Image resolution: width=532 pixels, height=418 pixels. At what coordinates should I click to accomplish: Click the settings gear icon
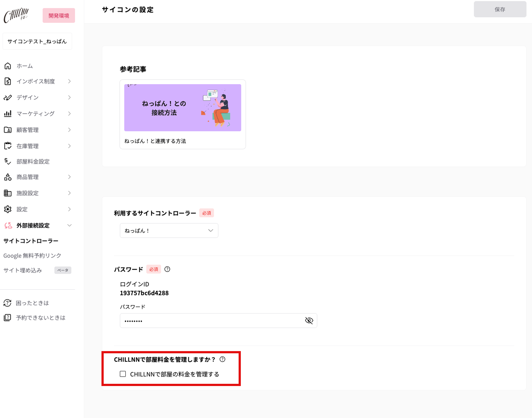click(x=8, y=209)
